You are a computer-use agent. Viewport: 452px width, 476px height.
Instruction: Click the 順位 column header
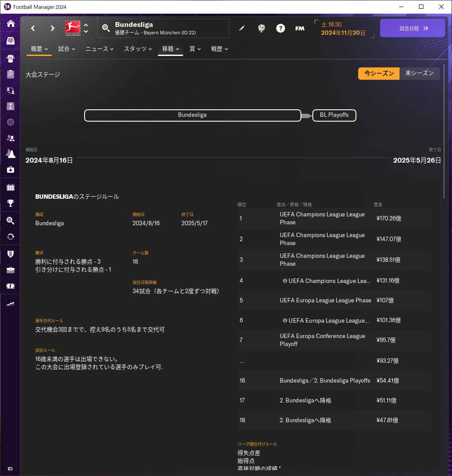(242, 205)
